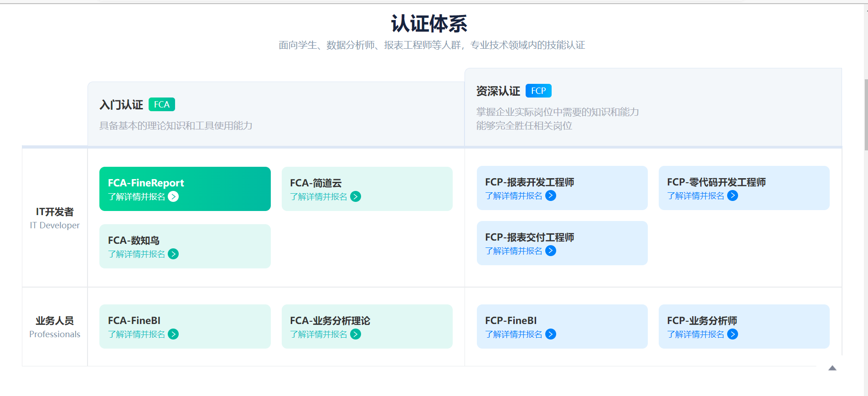The height and width of the screenshot is (396, 868).
Task: Select the FCA-FineBI card title
Action: pos(134,320)
